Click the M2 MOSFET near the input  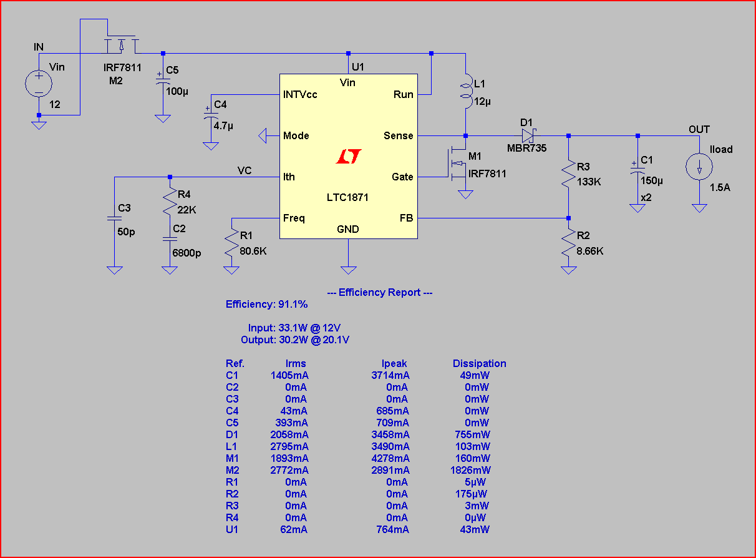pyautogui.click(x=122, y=45)
